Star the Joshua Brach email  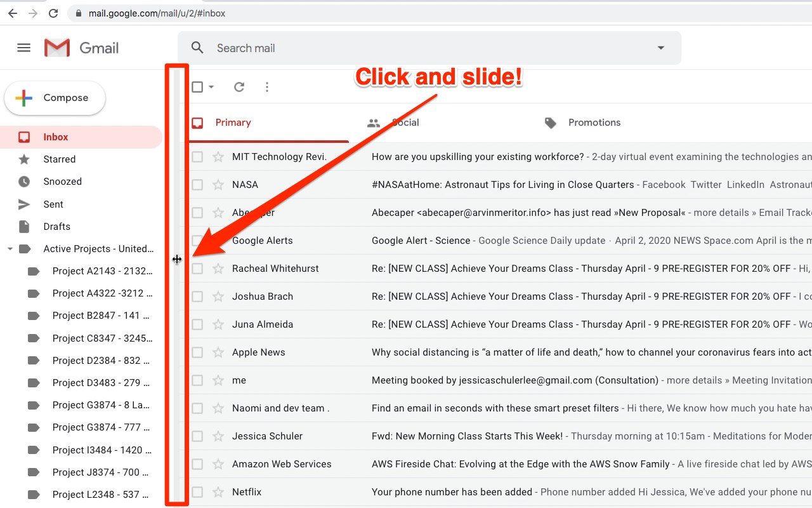(x=218, y=297)
